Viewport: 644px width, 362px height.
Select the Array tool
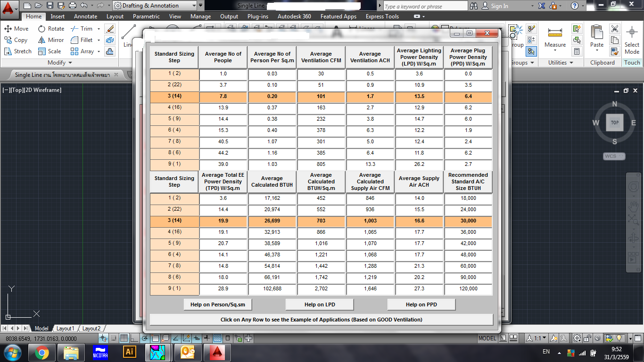(x=82, y=51)
